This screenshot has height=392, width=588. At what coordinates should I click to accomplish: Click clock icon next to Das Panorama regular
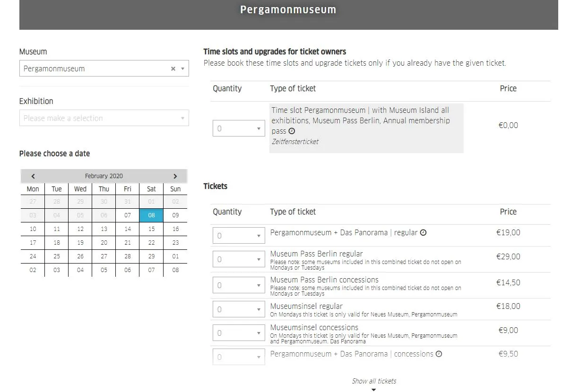(x=424, y=232)
